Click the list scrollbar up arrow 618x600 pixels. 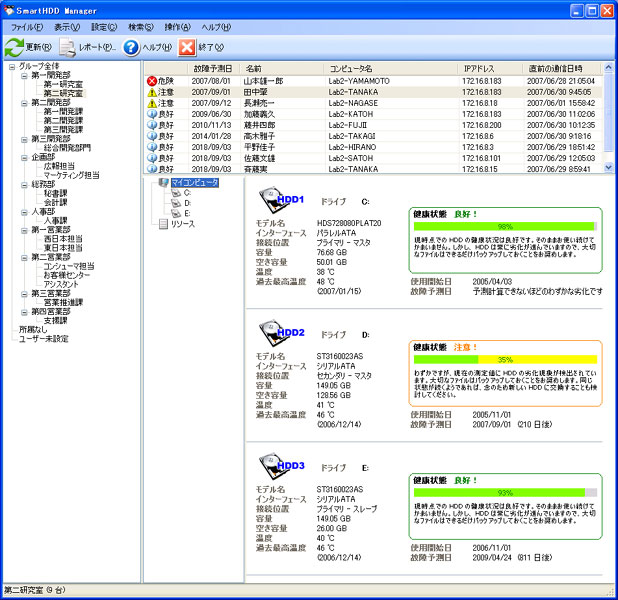click(x=609, y=67)
